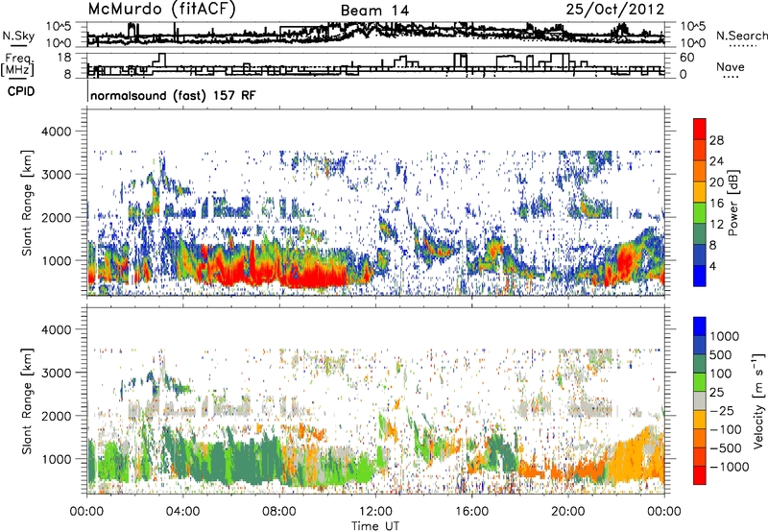Click the red bottom of Velocity color bar
This screenshot has width=768, height=532.
(x=700, y=475)
